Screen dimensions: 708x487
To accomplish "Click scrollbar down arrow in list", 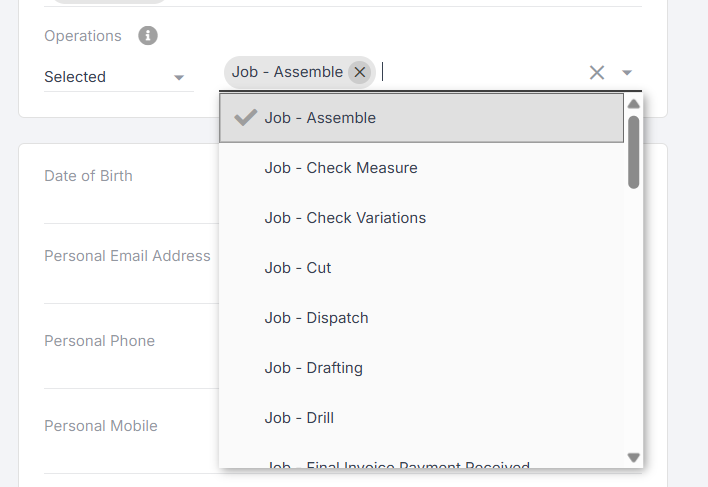I will point(633,457).
